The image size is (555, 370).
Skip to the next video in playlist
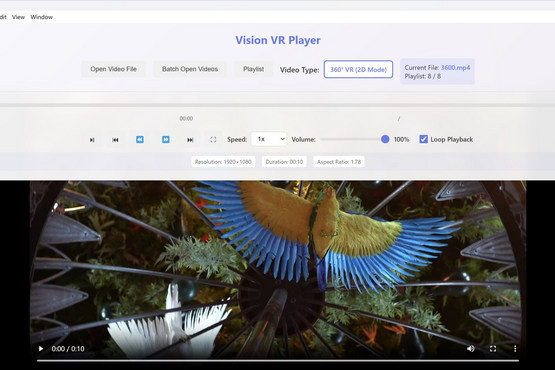(x=190, y=140)
